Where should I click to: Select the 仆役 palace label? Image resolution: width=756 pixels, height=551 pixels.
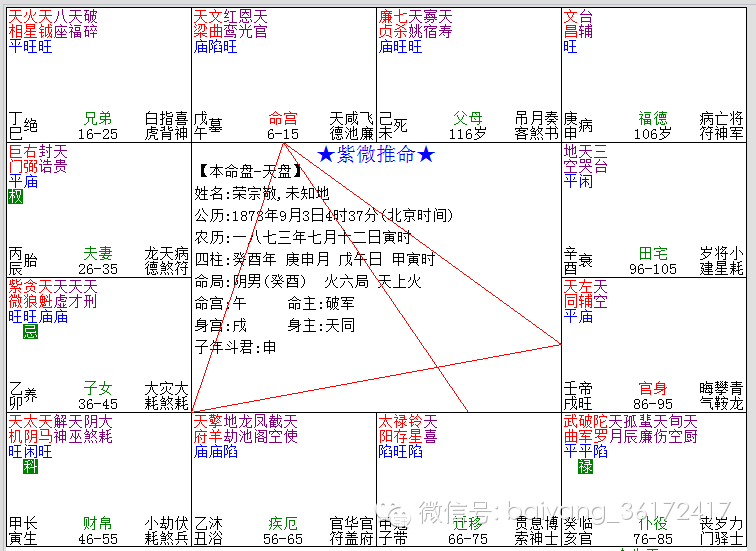coord(653,523)
